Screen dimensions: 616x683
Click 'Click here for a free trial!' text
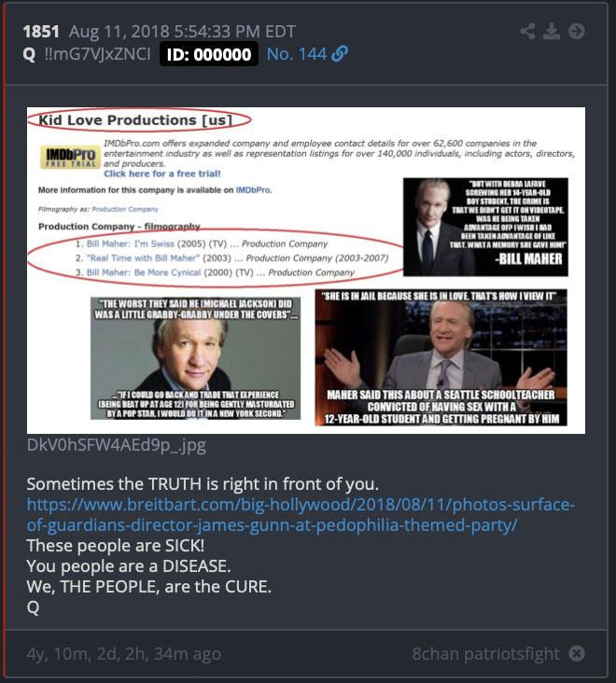pos(162,174)
